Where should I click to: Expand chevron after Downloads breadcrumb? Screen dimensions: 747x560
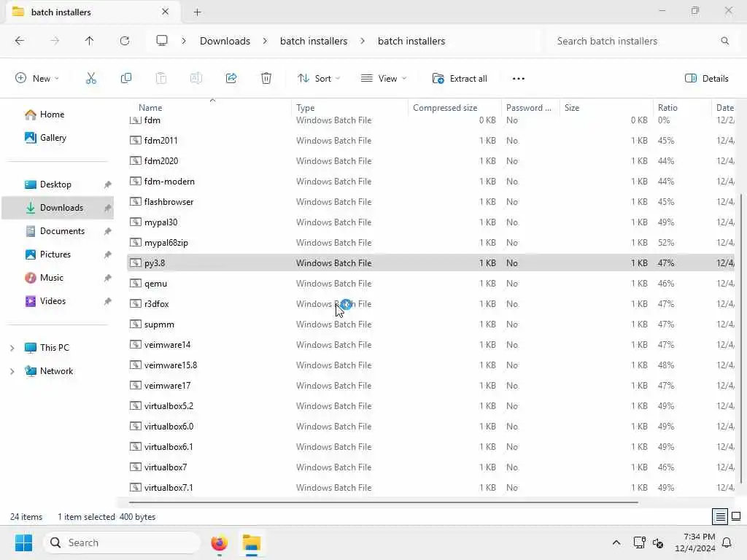(265, 41)
